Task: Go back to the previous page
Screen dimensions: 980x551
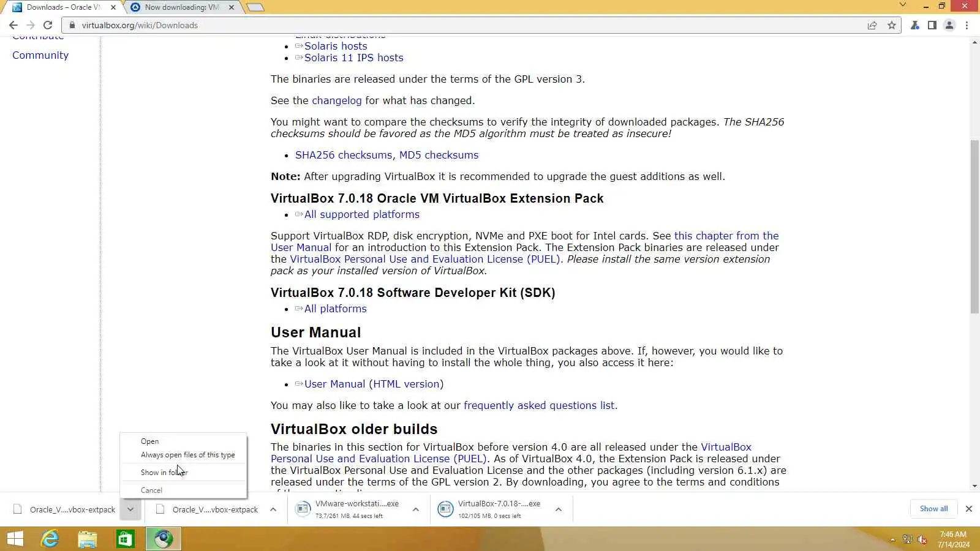Action: (x=13, y=25)
